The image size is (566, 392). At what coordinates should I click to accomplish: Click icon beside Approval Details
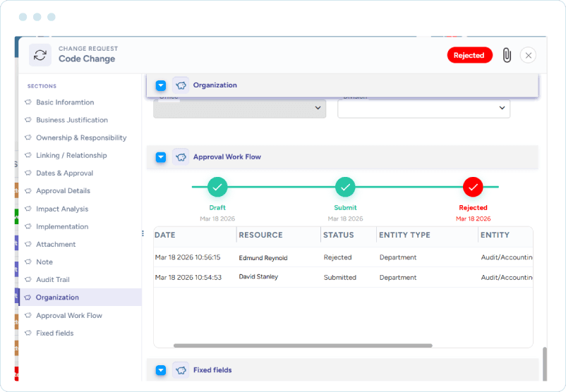28,190
